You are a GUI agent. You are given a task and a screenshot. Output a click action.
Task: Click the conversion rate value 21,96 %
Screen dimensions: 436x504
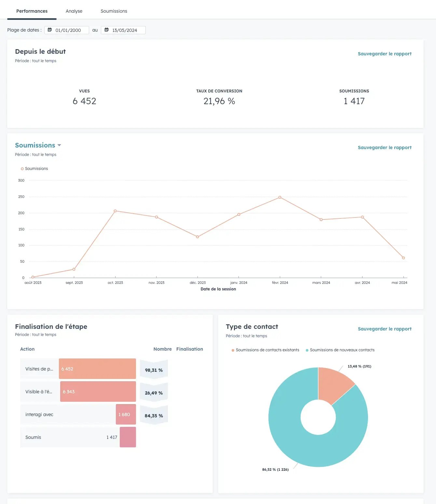click(219, 101)
